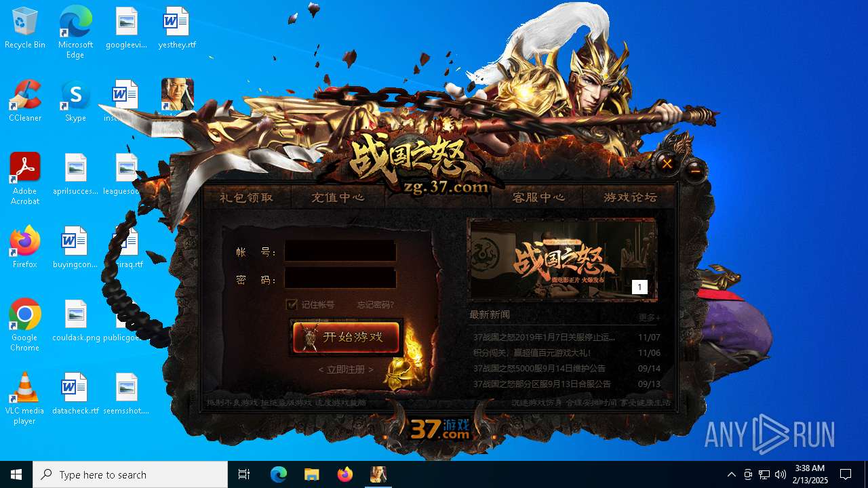Select yesthey.rtf document on desktop
Viewport: 868px width, 488px height.
pyautogui.click(x=177, y=28)
